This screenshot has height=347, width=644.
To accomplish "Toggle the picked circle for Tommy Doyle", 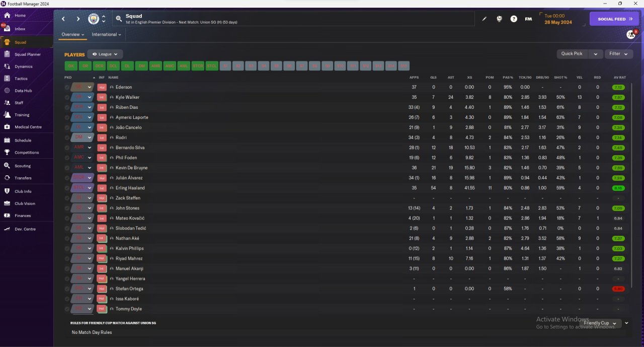I will 67,309.
